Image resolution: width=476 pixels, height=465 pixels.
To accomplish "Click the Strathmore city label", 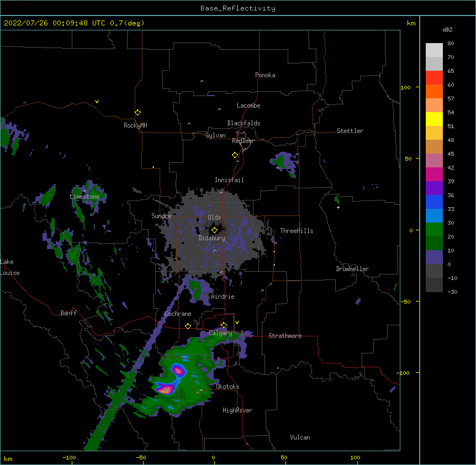I will tap(285, 336).
